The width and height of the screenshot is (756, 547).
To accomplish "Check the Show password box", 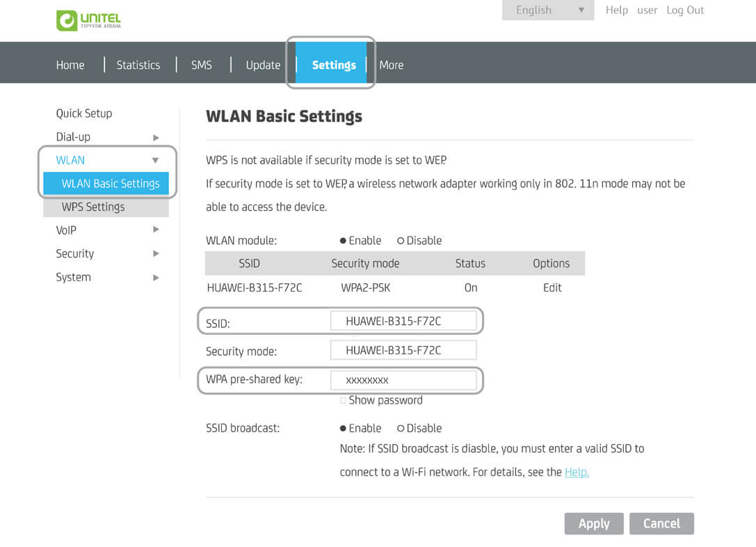I will tap(343, 400).
